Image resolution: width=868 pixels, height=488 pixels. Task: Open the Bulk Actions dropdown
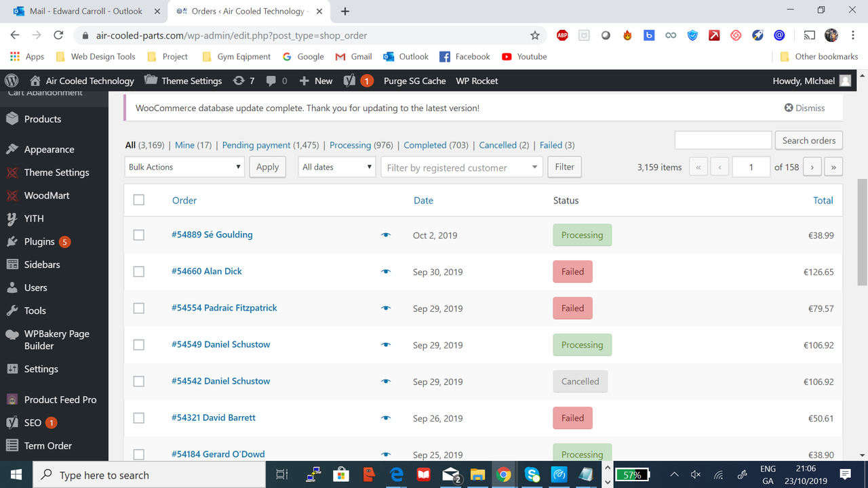[x=184, y=167]
